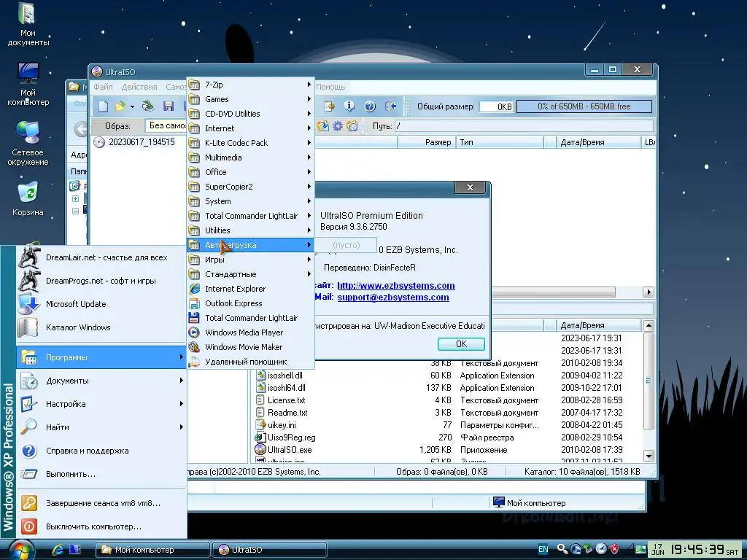747x560 pixels.
Task: Launch Windows Movie Maker from Programs menu
Action: [x=250, y=347]
